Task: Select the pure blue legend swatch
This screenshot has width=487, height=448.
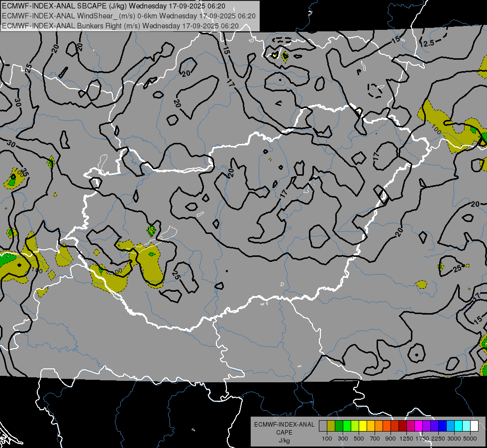Action: coord(443,426)
